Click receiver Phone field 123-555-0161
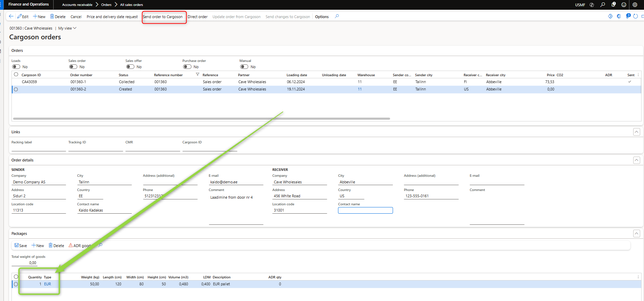Image resolution: width=644 pixels, height=301 pixels. tap(431, 196)
